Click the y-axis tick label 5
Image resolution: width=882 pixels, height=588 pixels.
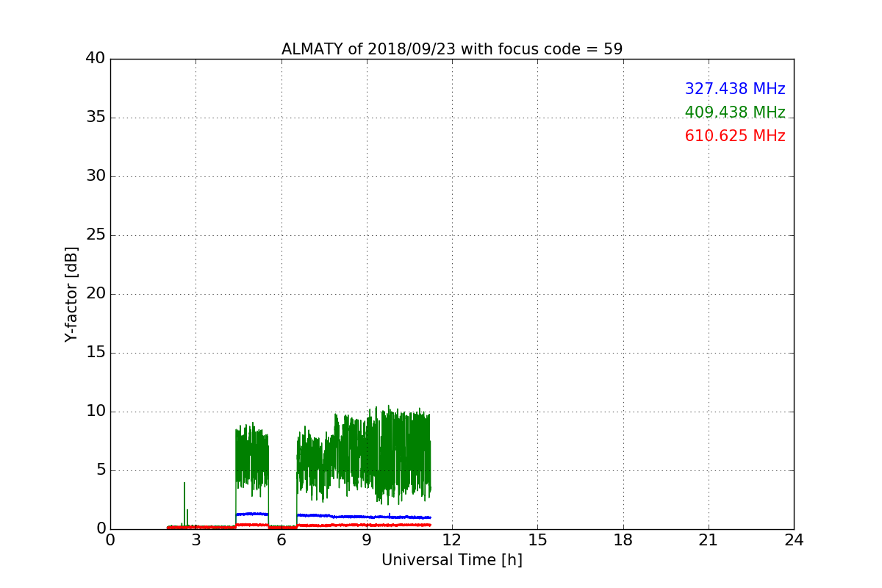pyautogui.click(x=101, y=470)
